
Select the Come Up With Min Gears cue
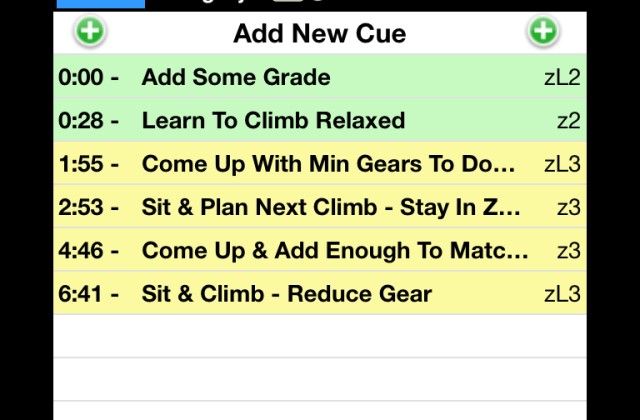click(x=320, y=163)
